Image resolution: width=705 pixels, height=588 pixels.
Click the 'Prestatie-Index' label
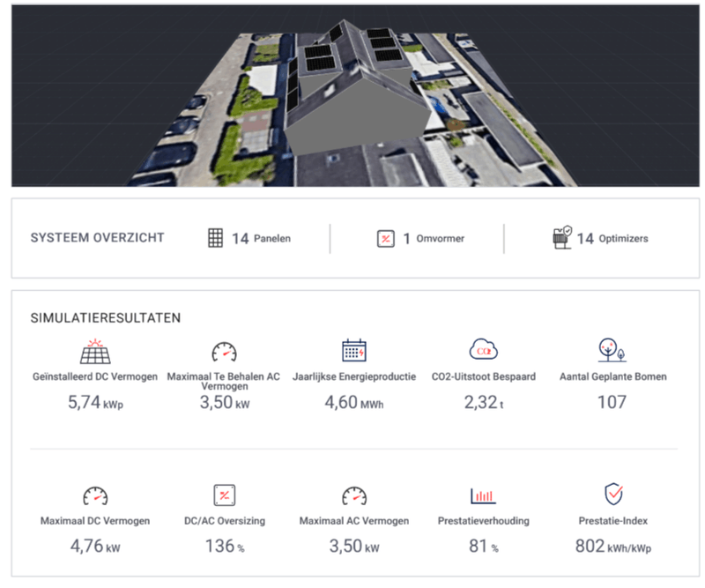point(613,521)
